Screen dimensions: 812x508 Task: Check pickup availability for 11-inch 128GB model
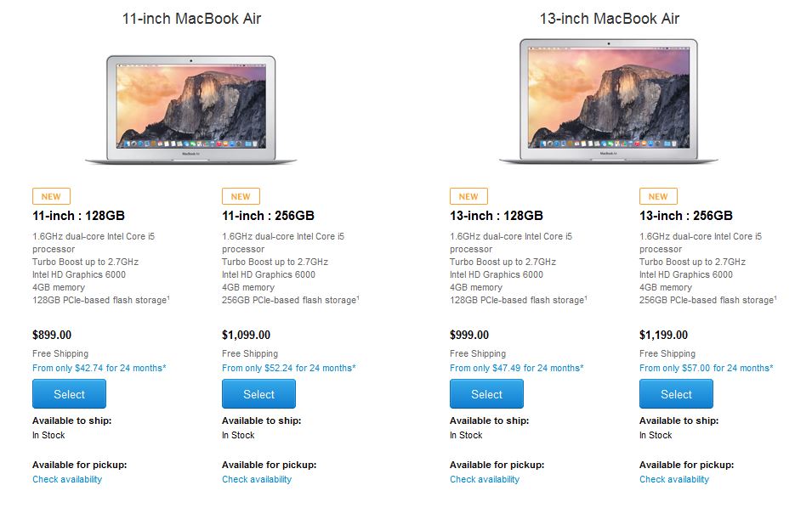coord(67,479)
